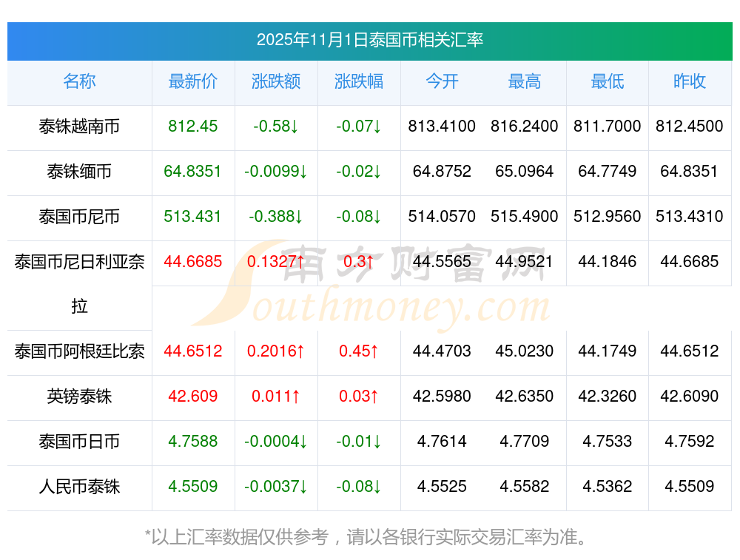Click the 涨跌额 column header
This screenshot has height=560, width=740.
[276, 81]
